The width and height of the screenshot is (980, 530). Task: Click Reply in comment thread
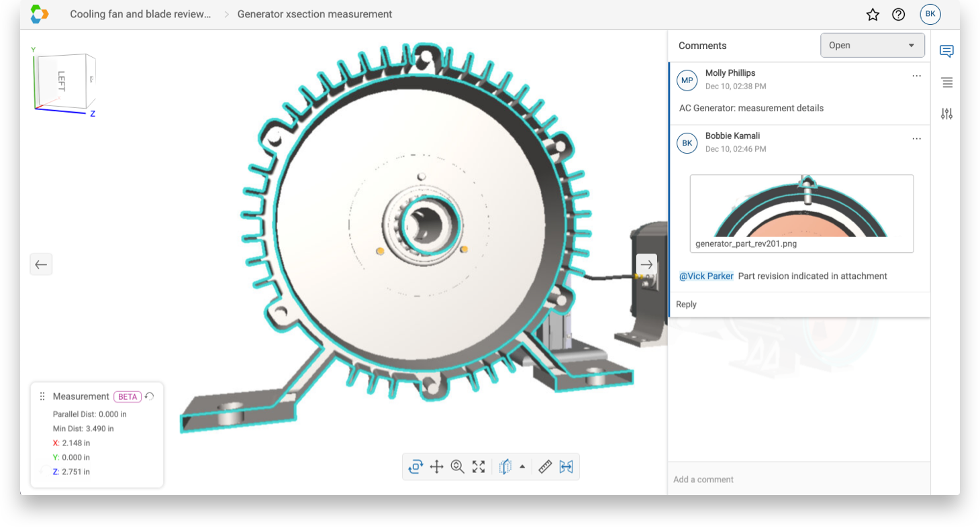tap(686, 305)
